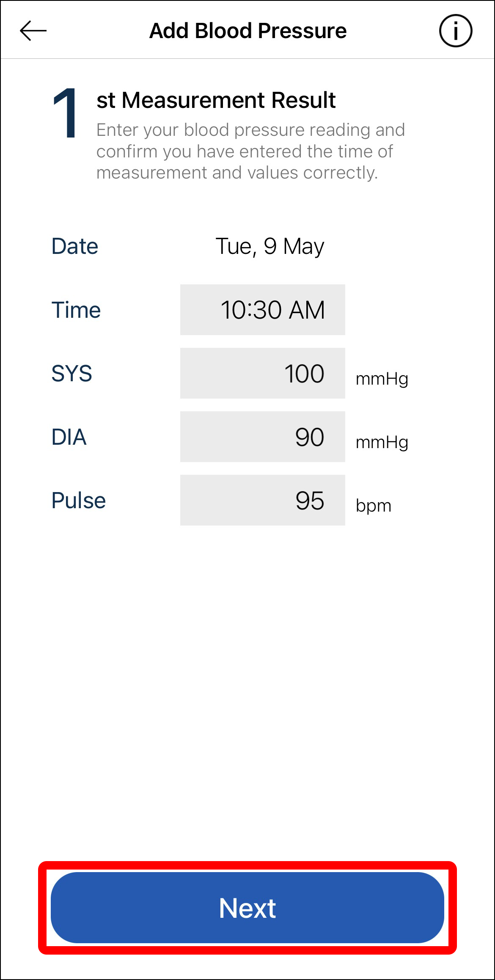Click the Pulse label

point(78,500)
